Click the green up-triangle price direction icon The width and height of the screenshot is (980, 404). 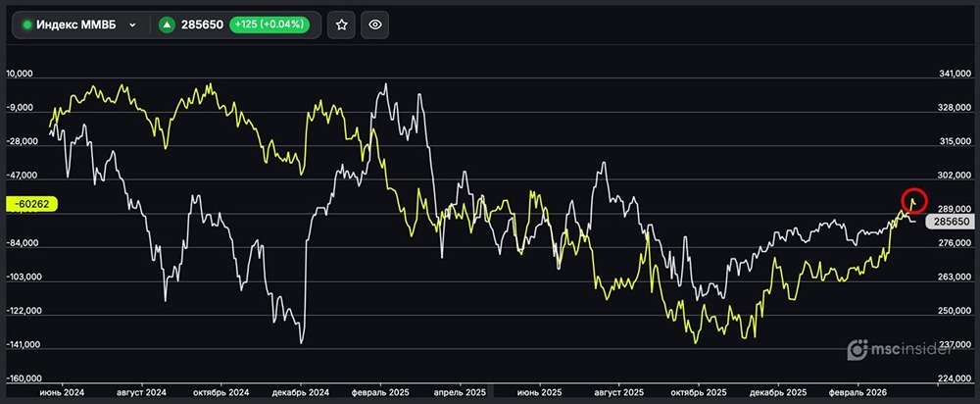(168, 25)
